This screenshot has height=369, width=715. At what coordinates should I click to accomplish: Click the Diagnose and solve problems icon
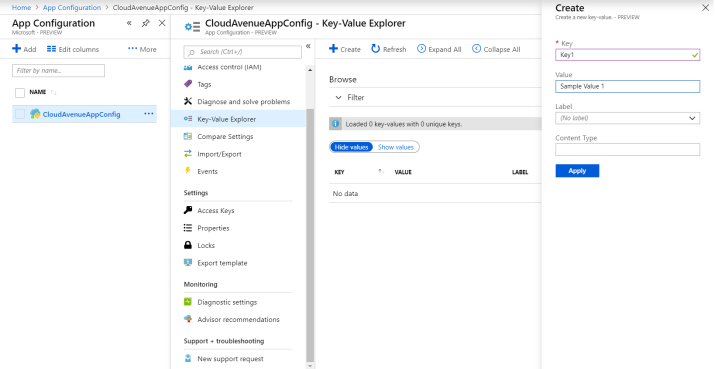click(x=188, y=101)
